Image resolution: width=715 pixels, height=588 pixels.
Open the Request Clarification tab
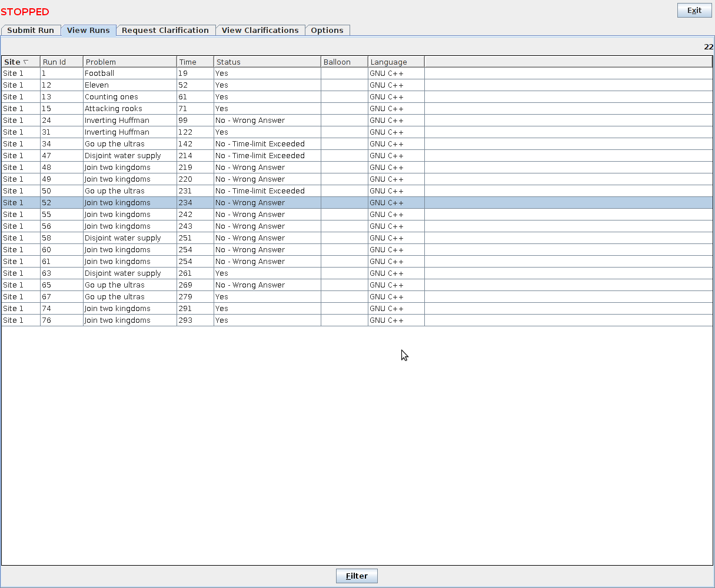[x=165, y=31]
